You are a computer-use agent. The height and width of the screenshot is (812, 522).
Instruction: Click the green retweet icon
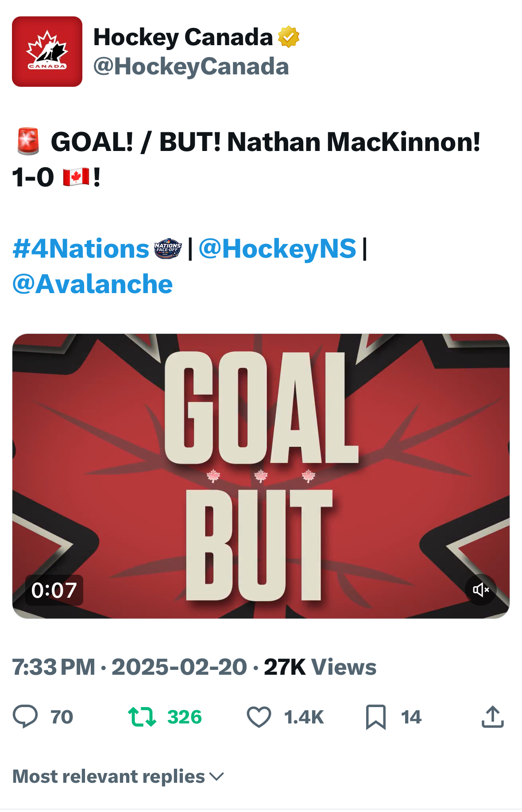coord(142,716)
